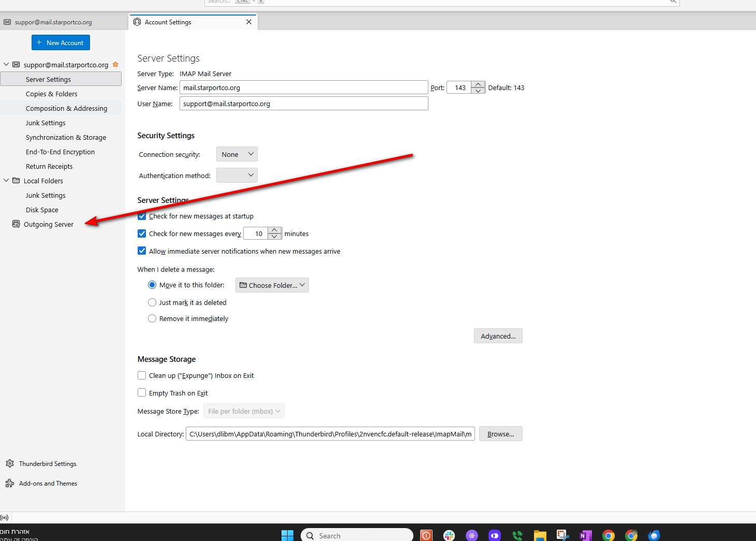This screenshot has width=756, height=541.
Task: Click the Windows taskbar Search box
Action: click(x=357, y=535)
